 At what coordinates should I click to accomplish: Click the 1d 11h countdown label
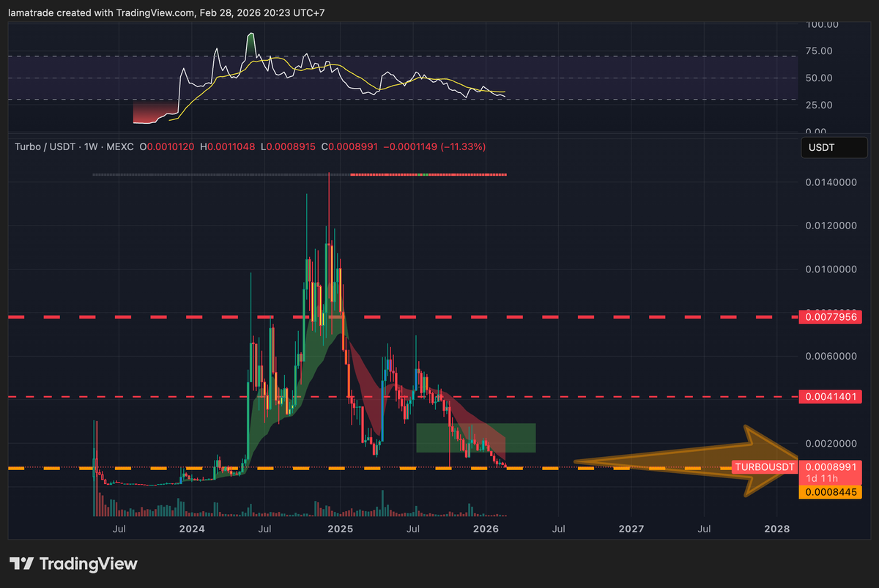[x=821, y=478]
